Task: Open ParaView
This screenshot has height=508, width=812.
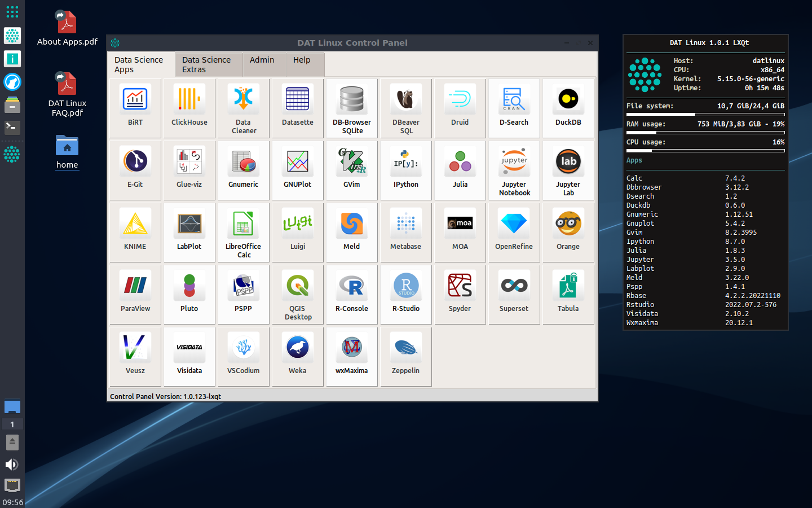Action: pyautogui.click(x=135, y=295)
